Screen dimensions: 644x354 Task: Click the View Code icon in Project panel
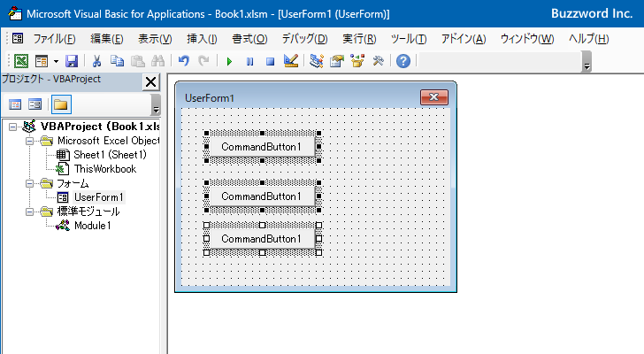click(15, 104)
